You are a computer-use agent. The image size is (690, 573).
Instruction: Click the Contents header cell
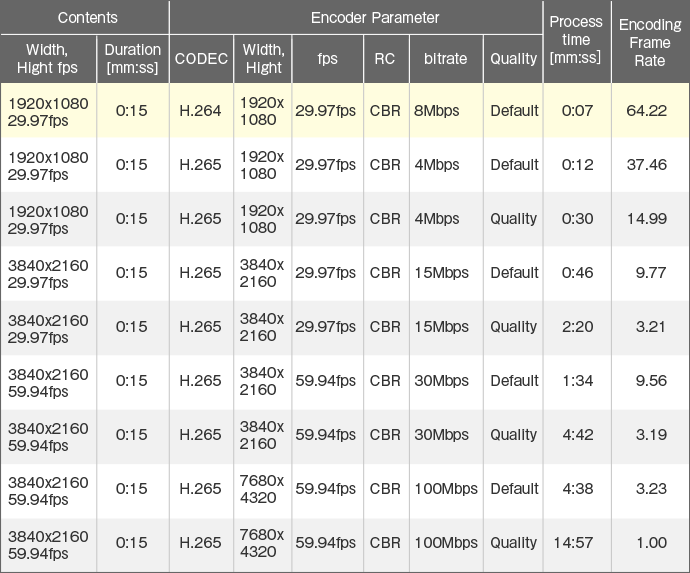pyautogui.click(x=84, y=18)
